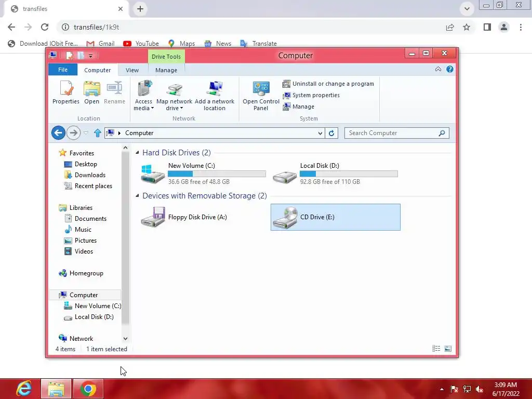
Task: Bookmark this page with star icon
Action: (x=467, y=27)
